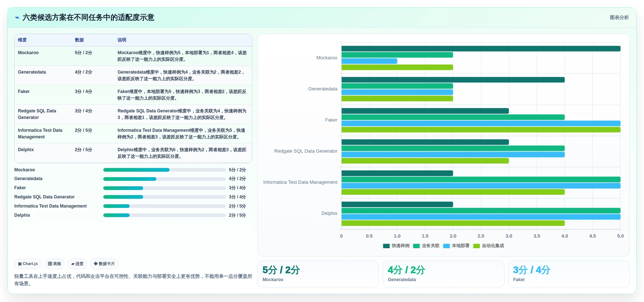
Task: Select the Chart.js tag
Action: click(x=28, y=264)
